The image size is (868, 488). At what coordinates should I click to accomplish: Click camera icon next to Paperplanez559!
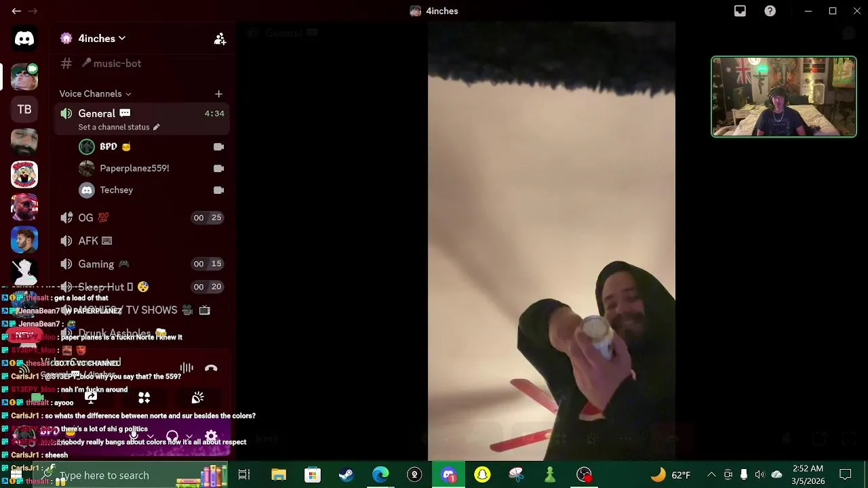(x=218, y=168)
